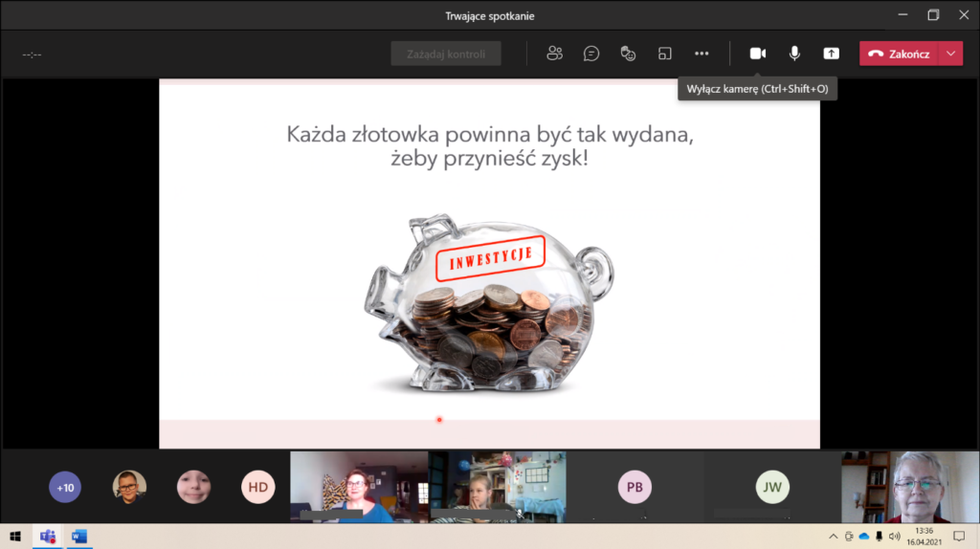Restore down the meeting window

[933, 15]
